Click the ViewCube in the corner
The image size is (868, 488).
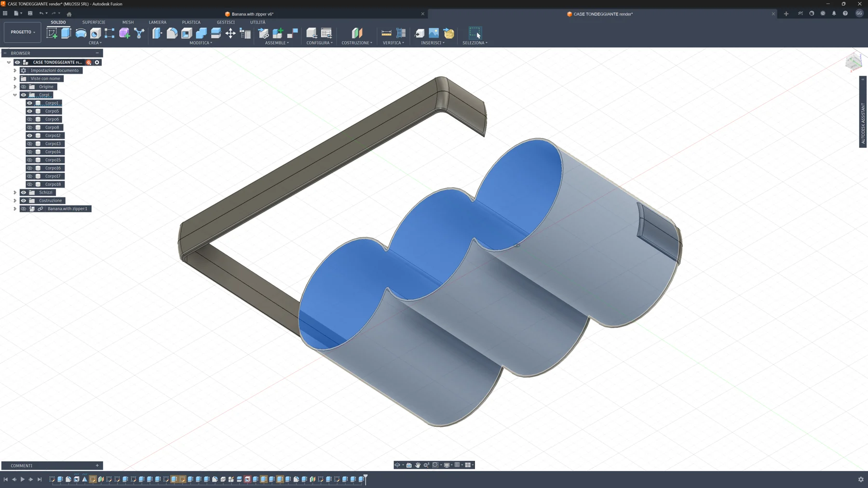coord(854,62)
